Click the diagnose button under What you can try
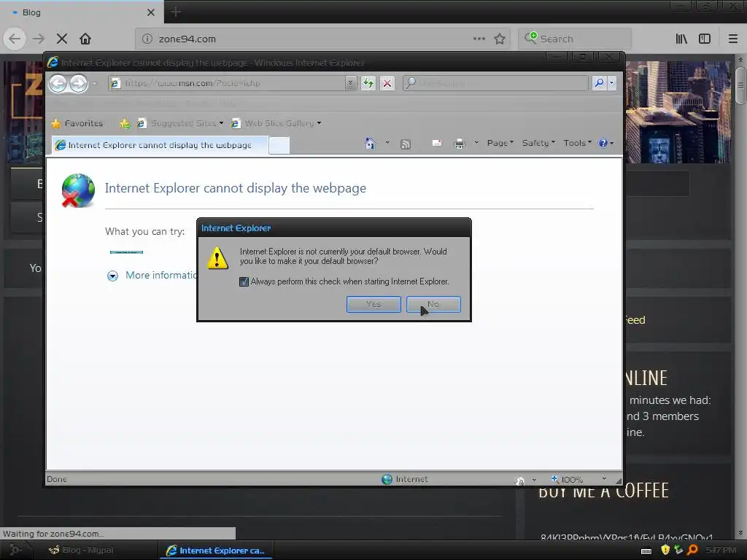The image size is (747, 560). [126, 252]
